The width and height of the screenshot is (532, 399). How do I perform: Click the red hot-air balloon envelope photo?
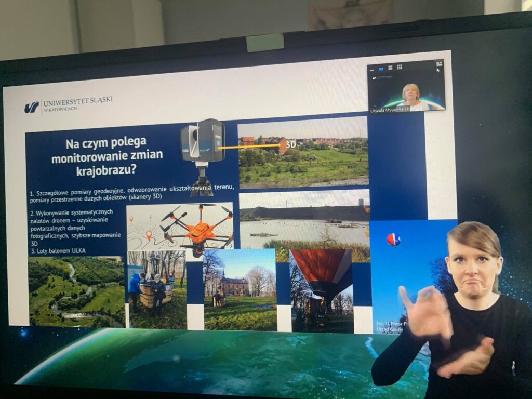(x=322, y=291)
